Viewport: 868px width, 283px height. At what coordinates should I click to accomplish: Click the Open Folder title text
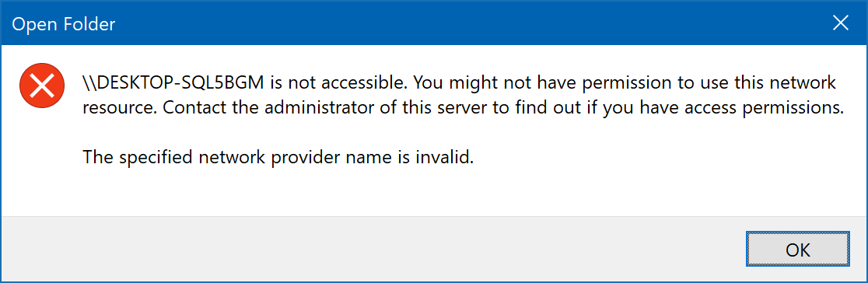pyautogui.click(x=63, y=24)
